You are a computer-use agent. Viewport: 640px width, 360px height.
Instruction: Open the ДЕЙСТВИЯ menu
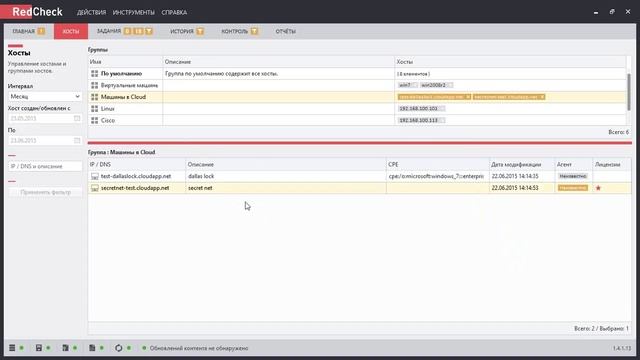coord(91,13)
